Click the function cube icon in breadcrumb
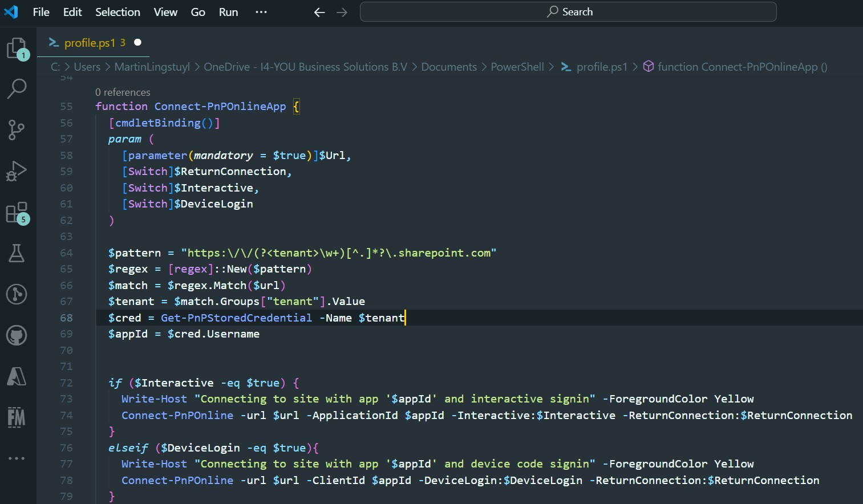This screenshot has height=504, width=863. 649,67
